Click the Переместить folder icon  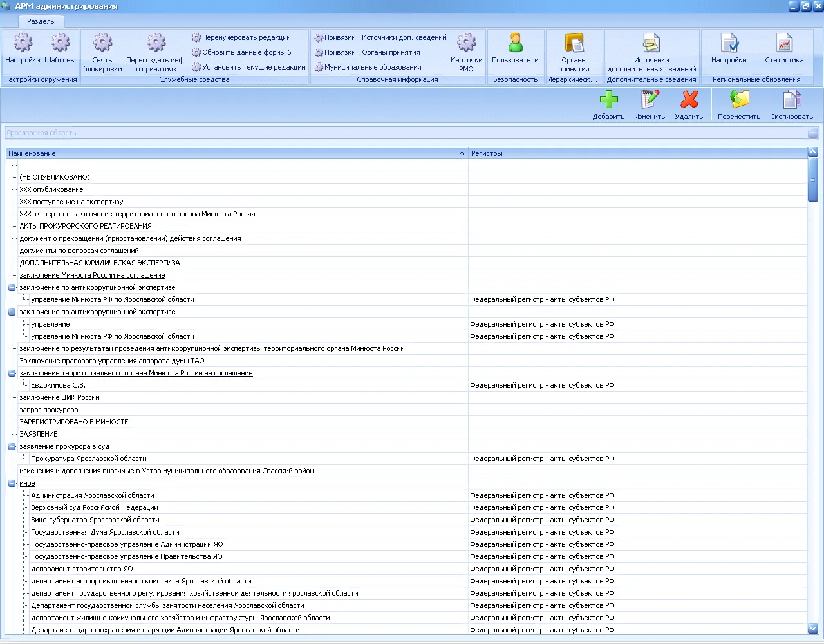(739, 100)
